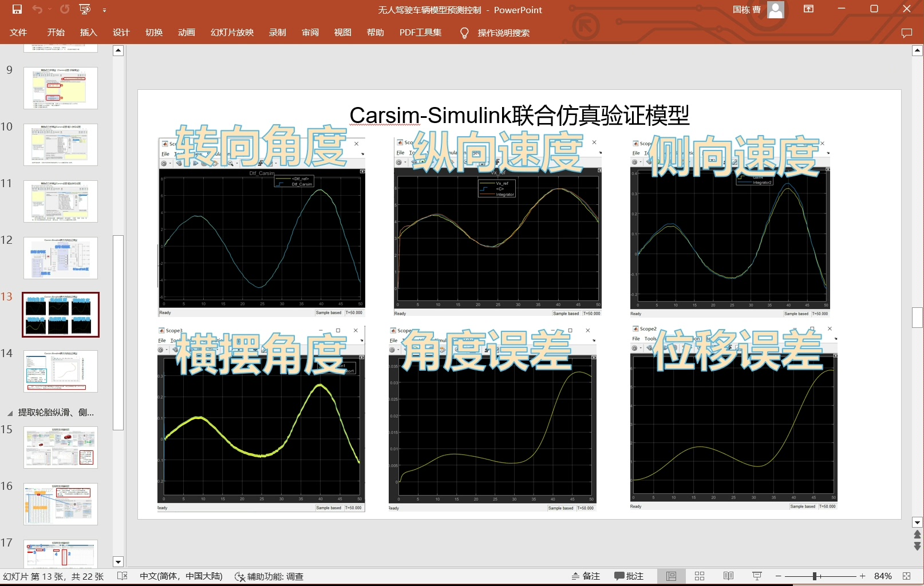Select slide 11 thumbnail
924x586 pixels.
point(61,201)
